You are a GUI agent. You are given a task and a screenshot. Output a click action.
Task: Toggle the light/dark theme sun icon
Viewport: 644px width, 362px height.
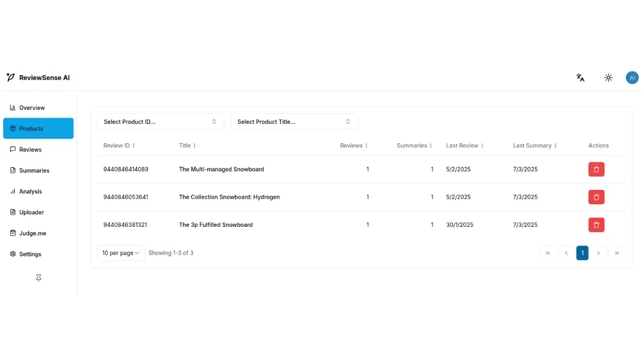tap(609, 78)
